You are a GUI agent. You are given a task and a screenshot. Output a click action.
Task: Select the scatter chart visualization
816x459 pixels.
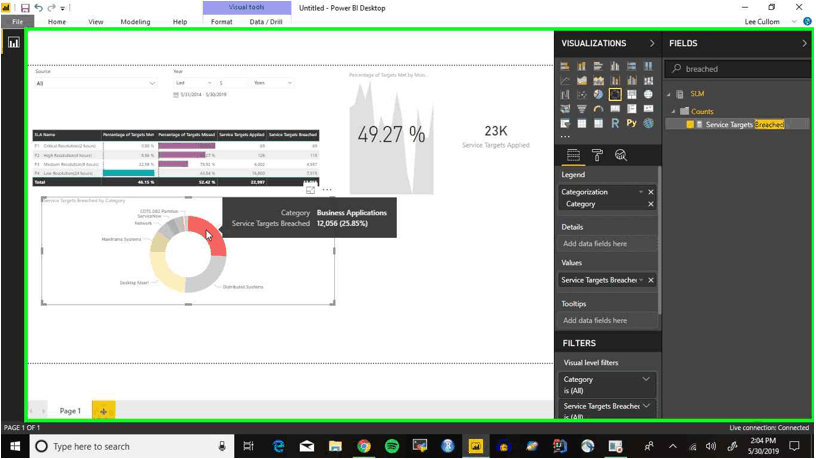click(x=582, y=95)
